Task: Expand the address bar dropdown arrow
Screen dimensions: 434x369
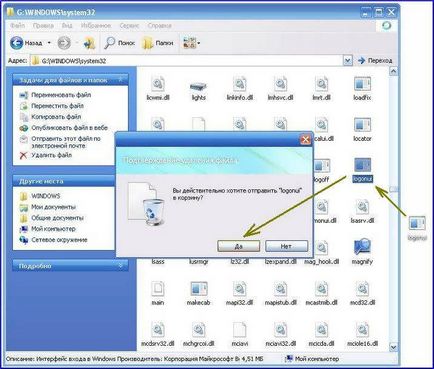Action: pyautogui.click(x=348, y=61)
